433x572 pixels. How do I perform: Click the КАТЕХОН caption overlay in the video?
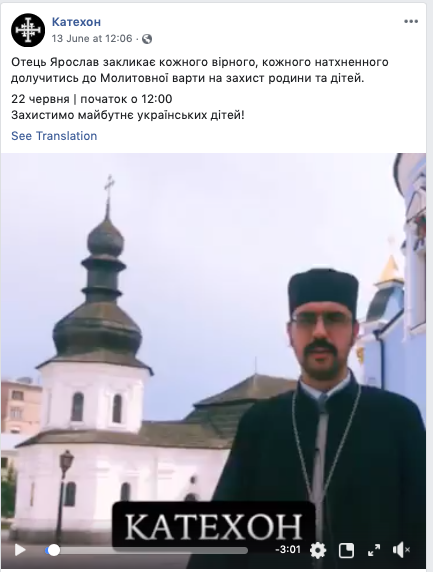[213, 526]
